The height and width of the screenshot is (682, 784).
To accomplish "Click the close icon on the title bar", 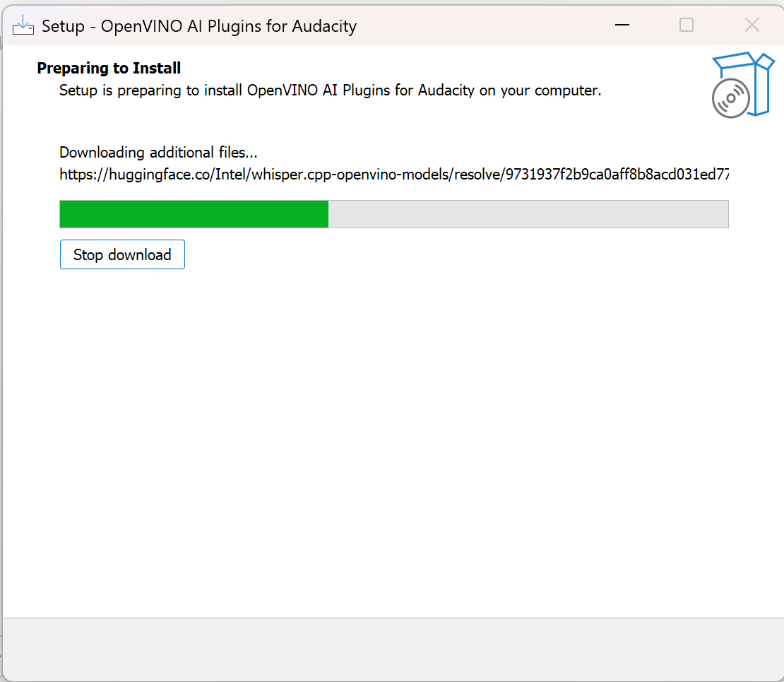I will (x=751, y=25).
